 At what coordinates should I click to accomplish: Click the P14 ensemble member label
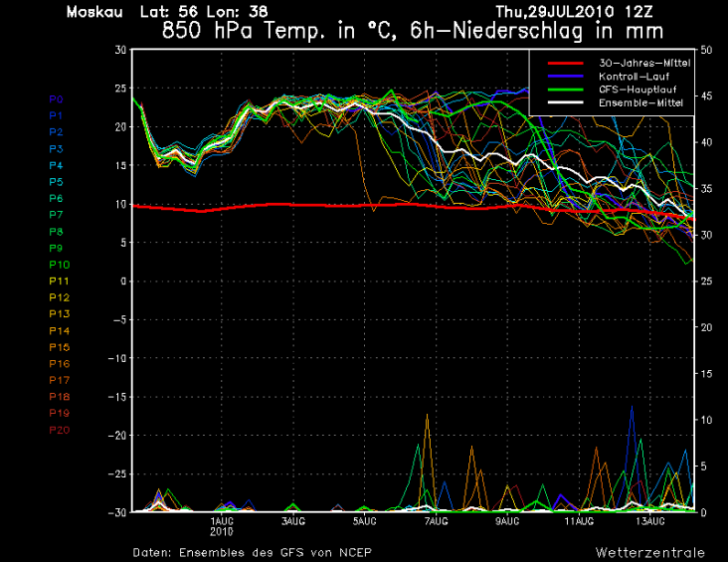coord(60,331)
